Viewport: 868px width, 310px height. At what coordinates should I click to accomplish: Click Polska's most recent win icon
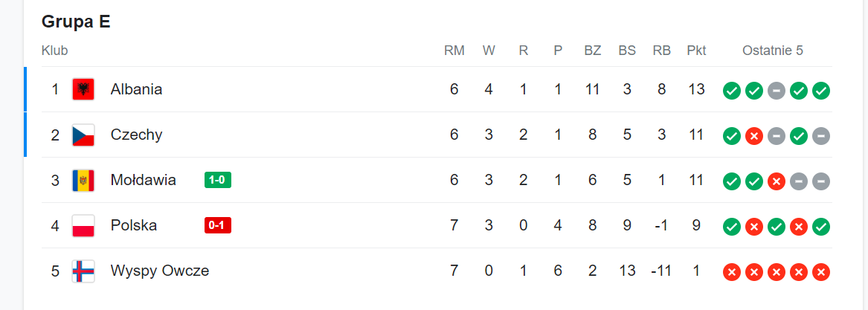pos(821,227)
